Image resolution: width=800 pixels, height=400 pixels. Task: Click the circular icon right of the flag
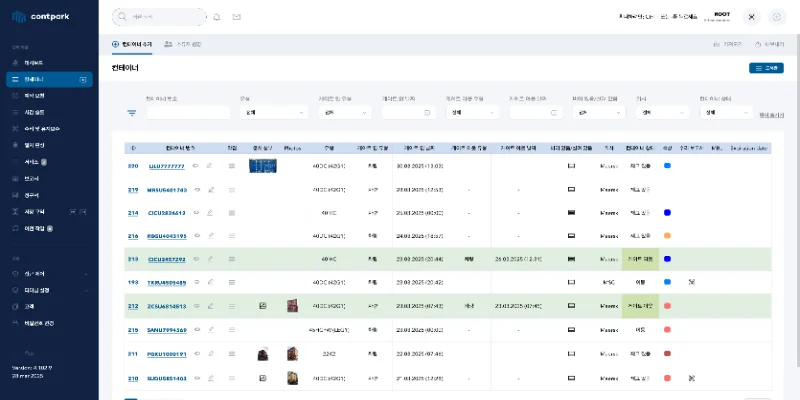pyautogui.click(x=778, y=17)
